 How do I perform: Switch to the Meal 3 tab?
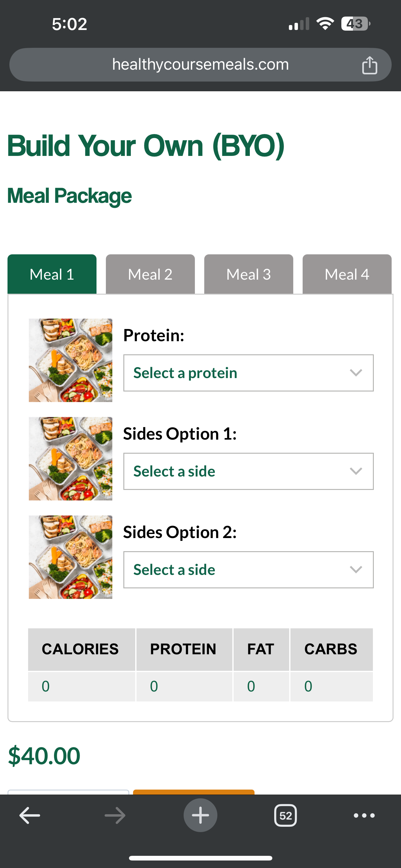(249, 274)
